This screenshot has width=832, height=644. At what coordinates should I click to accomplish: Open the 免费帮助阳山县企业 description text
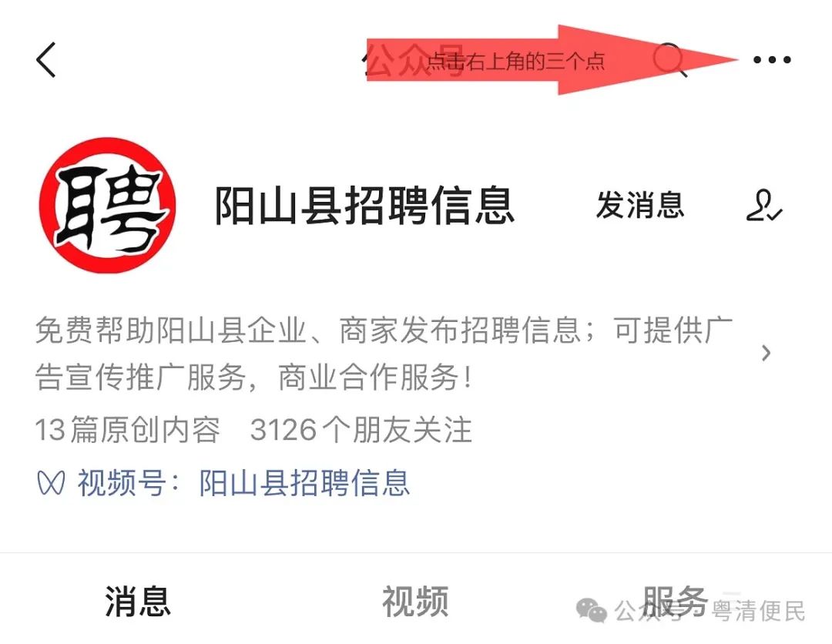[384, 354]
